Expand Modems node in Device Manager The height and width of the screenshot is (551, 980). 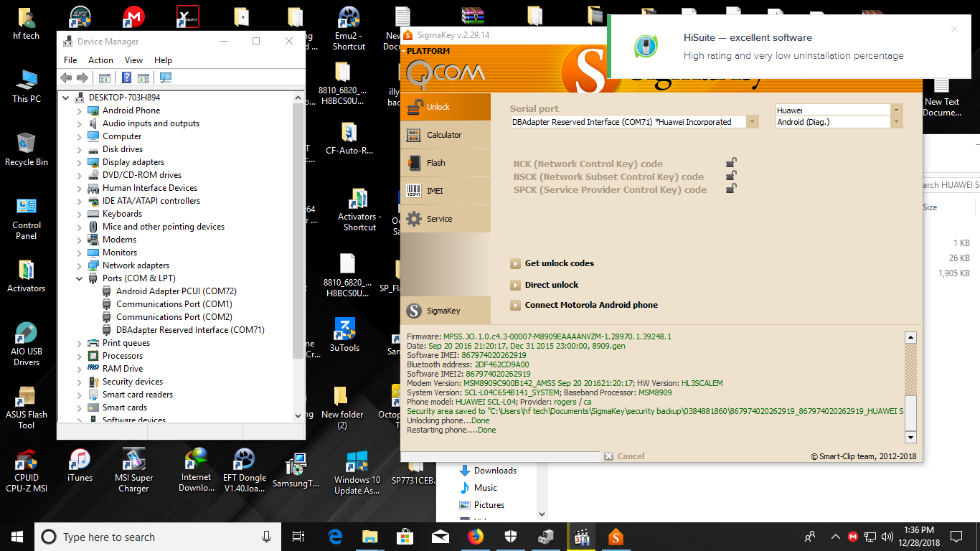coord(80,240)
